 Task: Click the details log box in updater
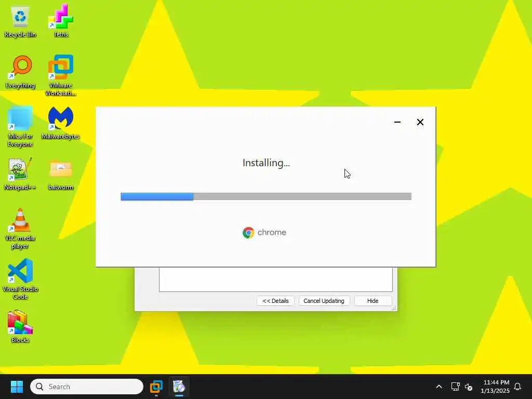276,279
